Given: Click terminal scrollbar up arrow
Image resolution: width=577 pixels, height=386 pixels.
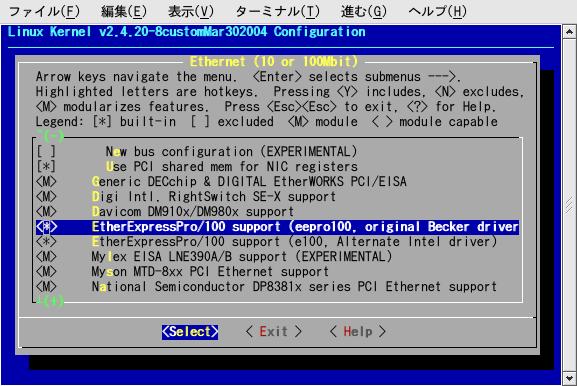Looking at the screenshot, I should [569, 32].
